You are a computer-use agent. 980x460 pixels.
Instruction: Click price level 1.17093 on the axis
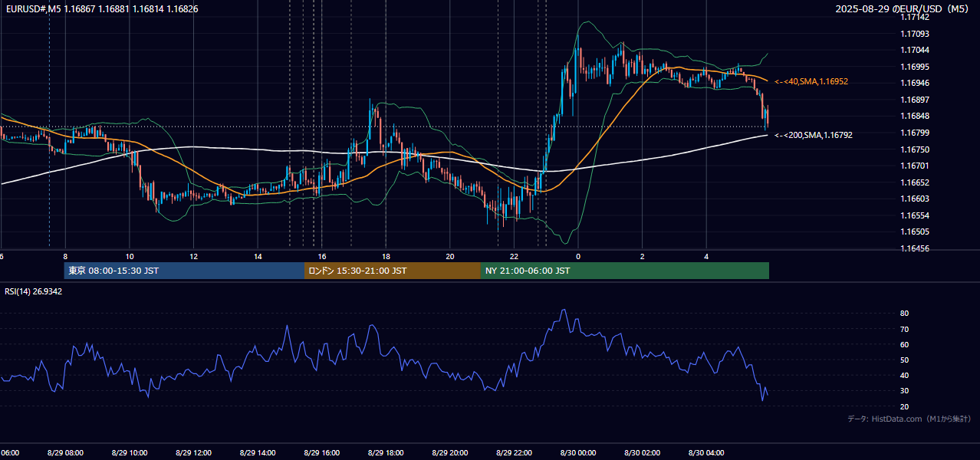tap(914, 34)
